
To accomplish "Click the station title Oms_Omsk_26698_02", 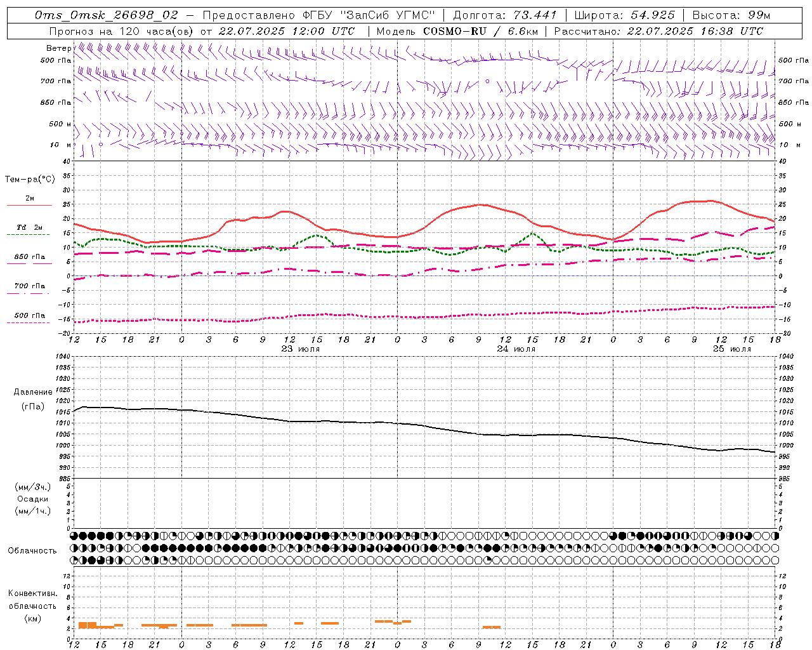I will click(x=107, y=15).
